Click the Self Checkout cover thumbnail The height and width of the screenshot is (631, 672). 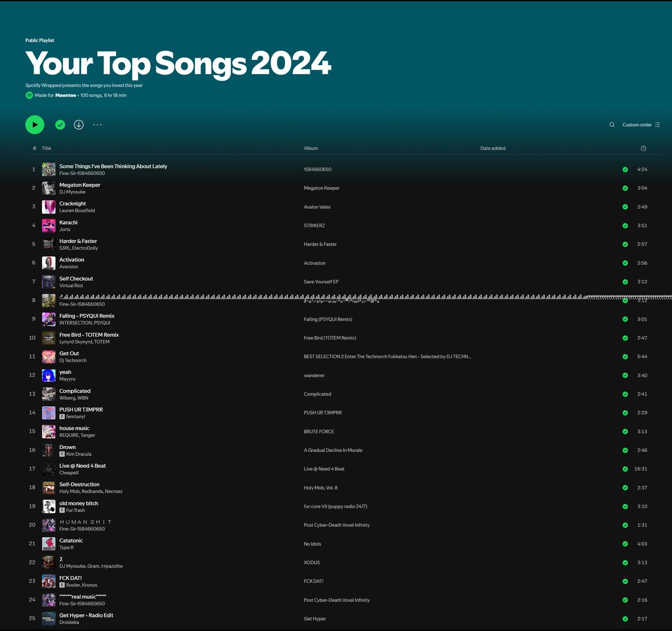pos(49,281)
